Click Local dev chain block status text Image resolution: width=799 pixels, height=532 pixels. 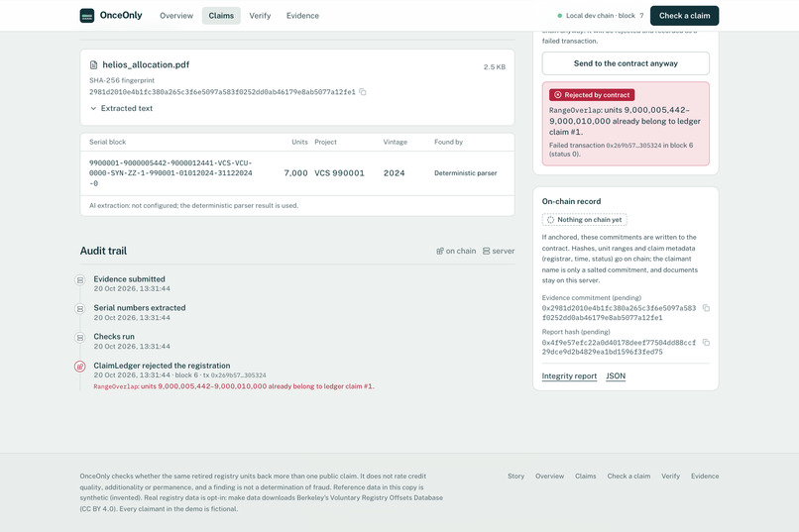pos(605,16)
